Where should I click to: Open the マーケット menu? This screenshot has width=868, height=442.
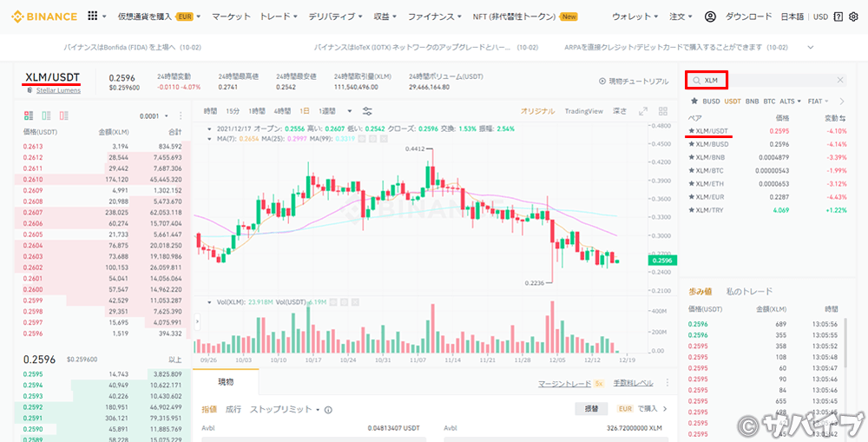(232, 16)
